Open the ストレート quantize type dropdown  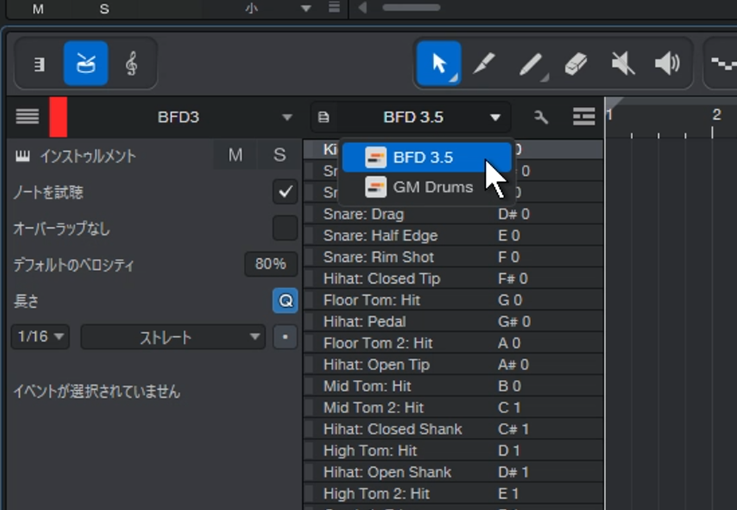173,337
